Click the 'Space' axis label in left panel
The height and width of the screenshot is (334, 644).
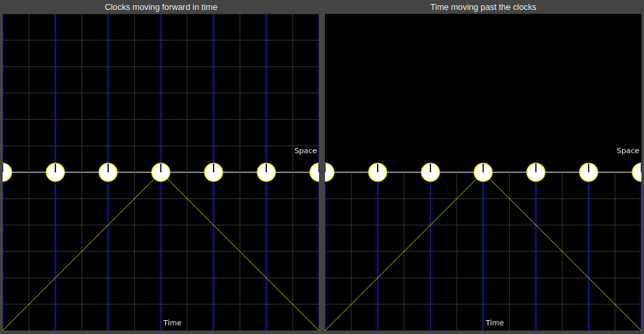coord(305,151)
